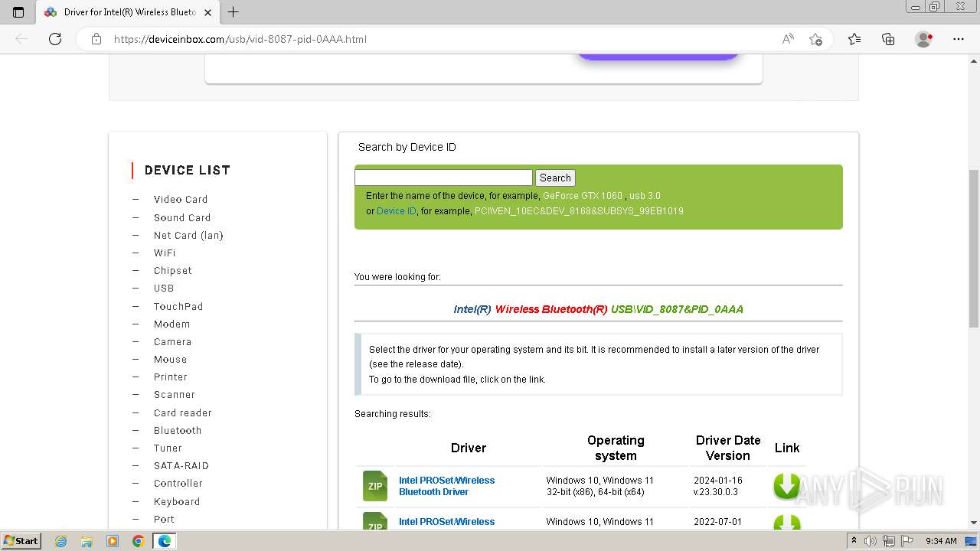
Task: Close the Driver for Intel(R) Wireless tab
Action: click(207, 12)
